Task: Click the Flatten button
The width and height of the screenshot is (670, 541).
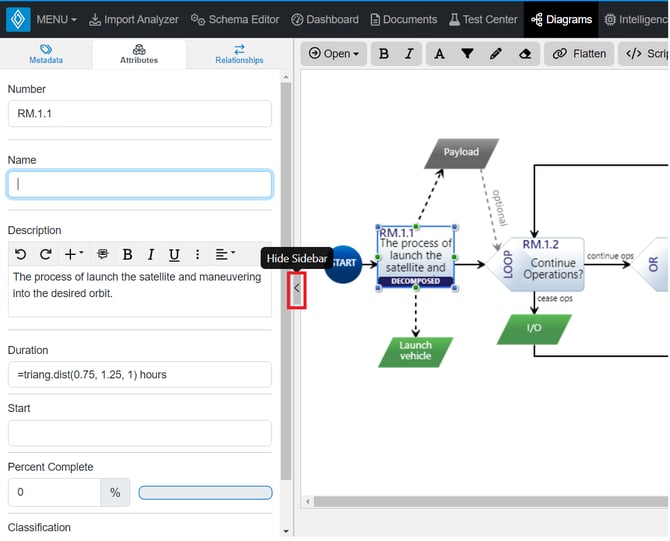Action: 580,54
